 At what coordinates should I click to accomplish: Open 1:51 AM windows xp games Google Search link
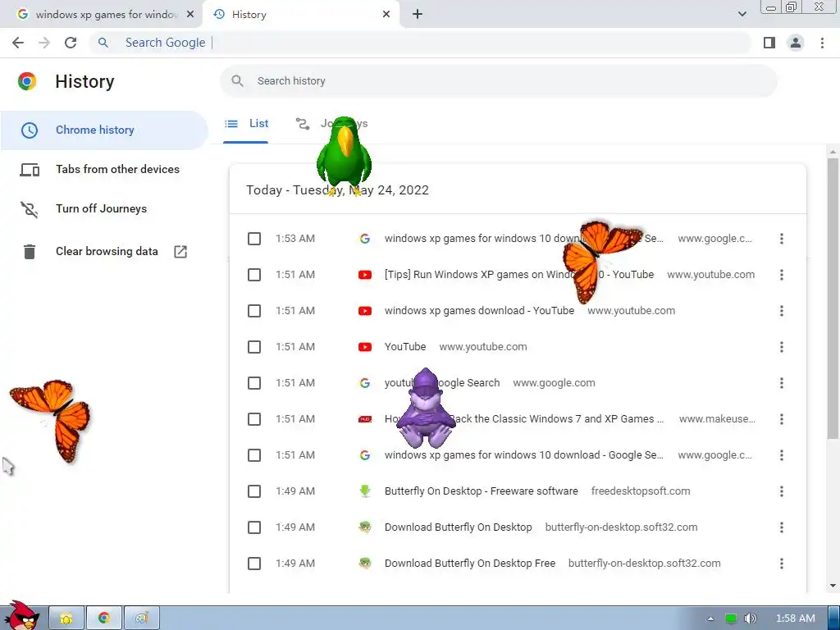tap(524, 455)
